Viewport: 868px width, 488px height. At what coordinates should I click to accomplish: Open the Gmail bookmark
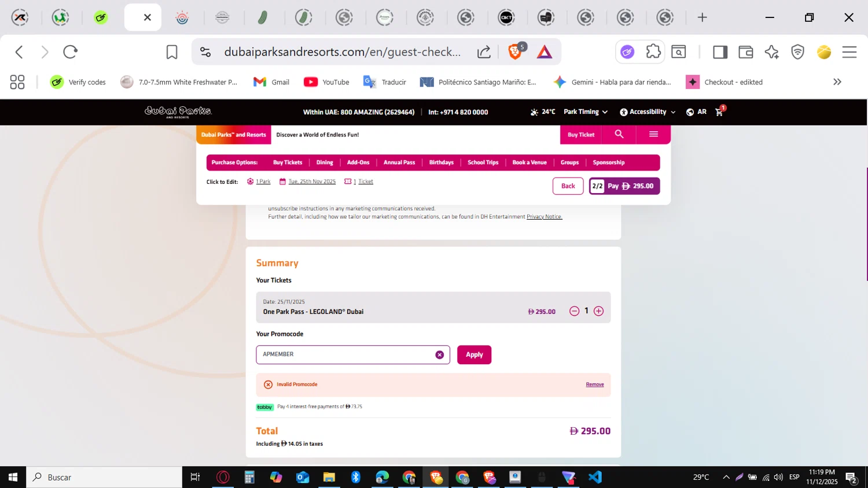pos(271,82)
